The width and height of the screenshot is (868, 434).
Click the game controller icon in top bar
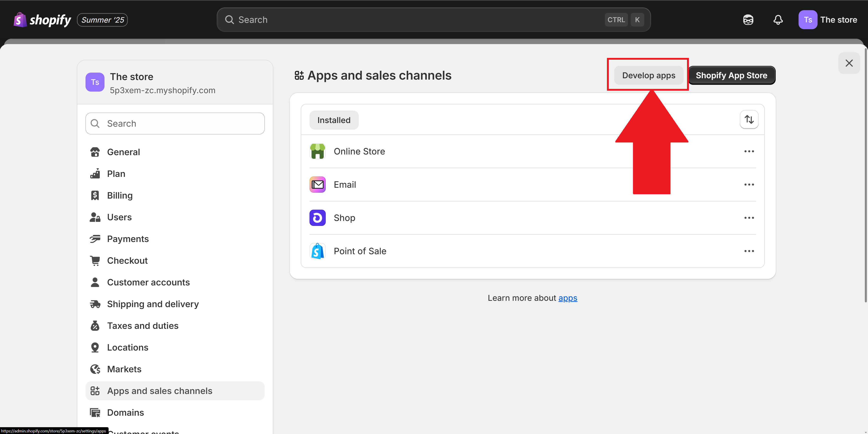(748, 19)
